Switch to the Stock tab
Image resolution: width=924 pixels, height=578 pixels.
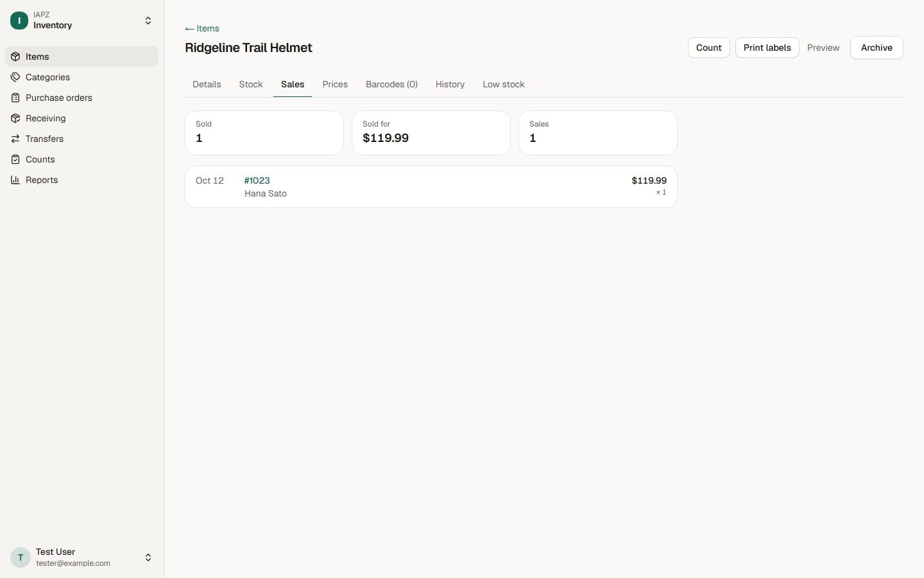point(251,84)
